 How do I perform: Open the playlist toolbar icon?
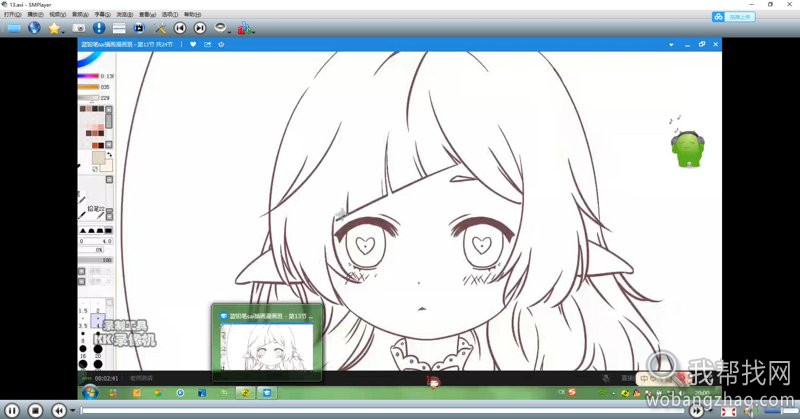click(x=119, y=28)
